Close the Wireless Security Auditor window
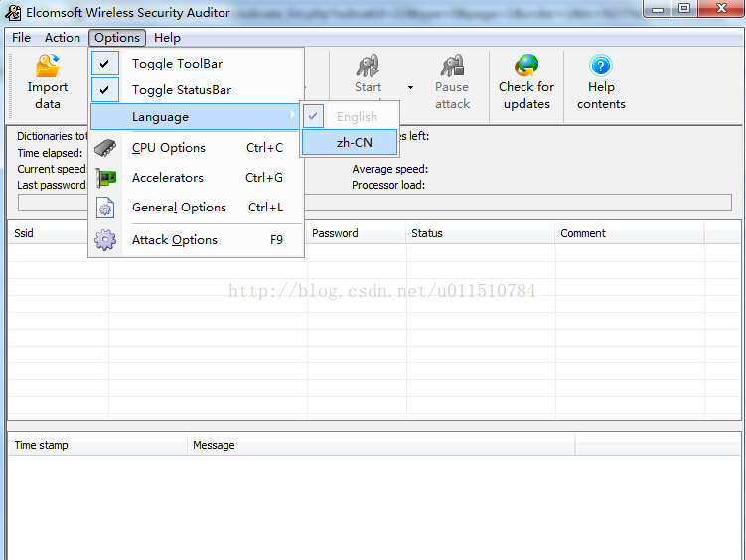746x560 pixels. [x=721, y=9]
